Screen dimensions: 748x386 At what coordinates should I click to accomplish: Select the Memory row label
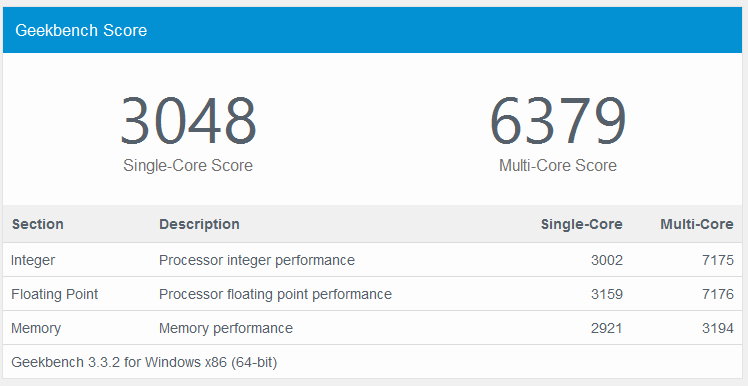pyautogui.click(x=36, y=328)
